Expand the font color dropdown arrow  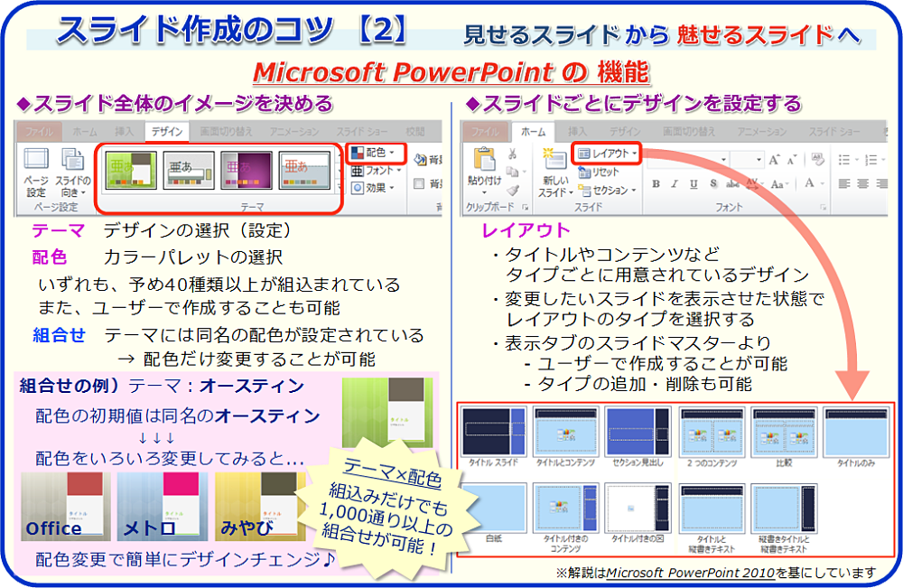click(822, 183)
